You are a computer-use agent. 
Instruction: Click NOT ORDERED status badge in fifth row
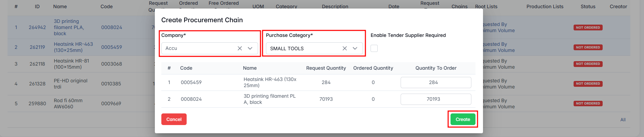click(588, 104)
